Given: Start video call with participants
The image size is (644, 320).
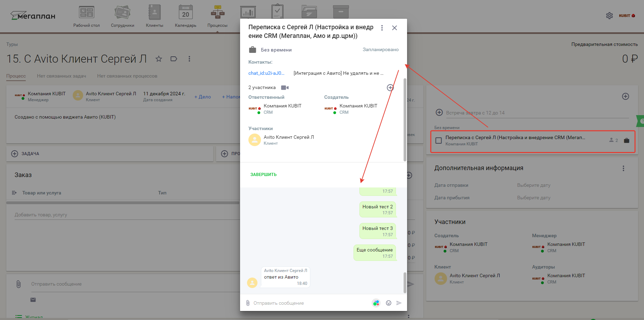Looking at the screenshot, I should click(x=285, y=88).
